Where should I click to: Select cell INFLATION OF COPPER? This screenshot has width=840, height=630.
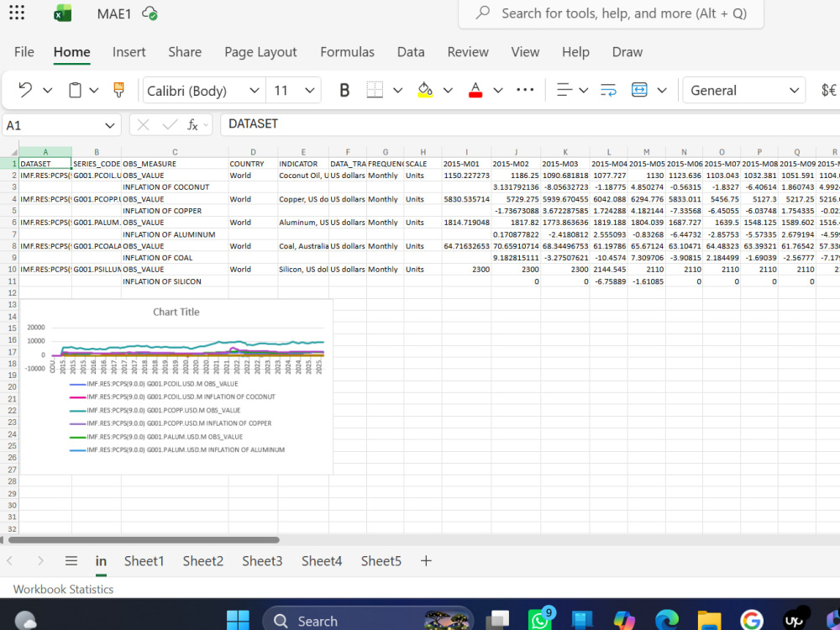pos(175,211)
